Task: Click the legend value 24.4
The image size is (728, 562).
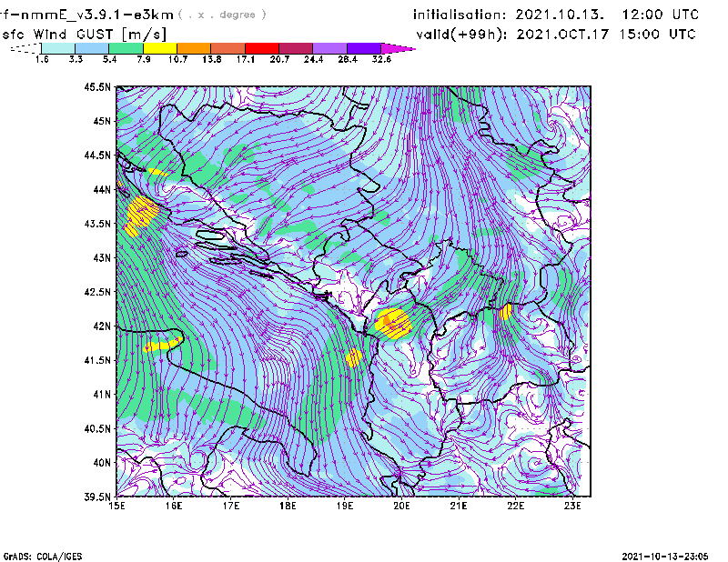Action: tap(313, 59)
